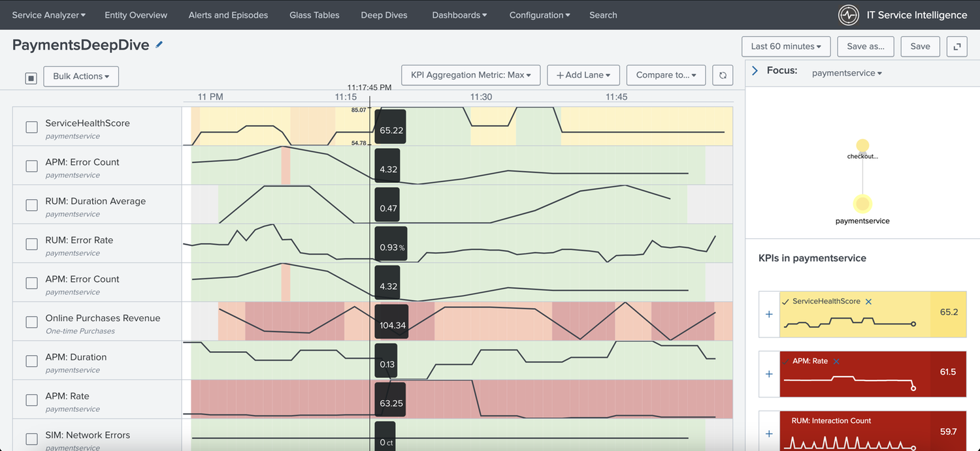Click the refresh icon button
This screenshot has height=451, width=980.
coord(723,75)
